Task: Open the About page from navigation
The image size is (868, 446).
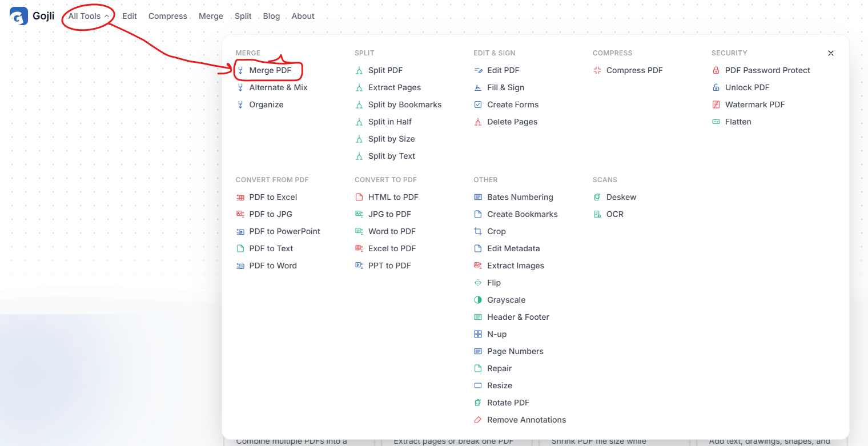Action: click(x=303, y=16)
